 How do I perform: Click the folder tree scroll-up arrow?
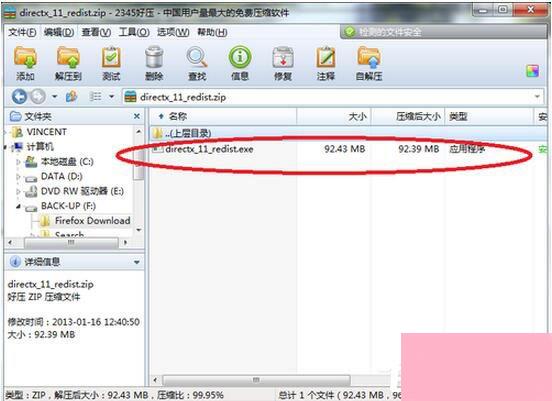[139, 132]
